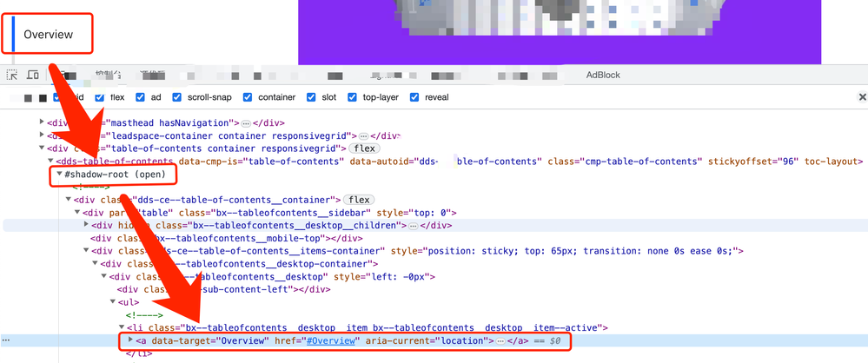Expand the masthead hasNavigation div
Screen dimensions: 868x363
tap(42, 123)
